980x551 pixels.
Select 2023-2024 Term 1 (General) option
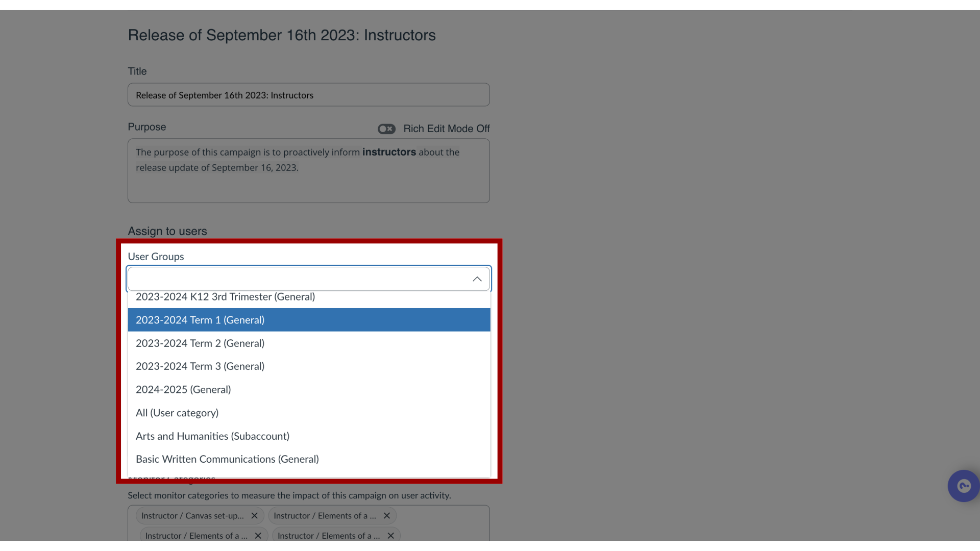tap(309, 319)
